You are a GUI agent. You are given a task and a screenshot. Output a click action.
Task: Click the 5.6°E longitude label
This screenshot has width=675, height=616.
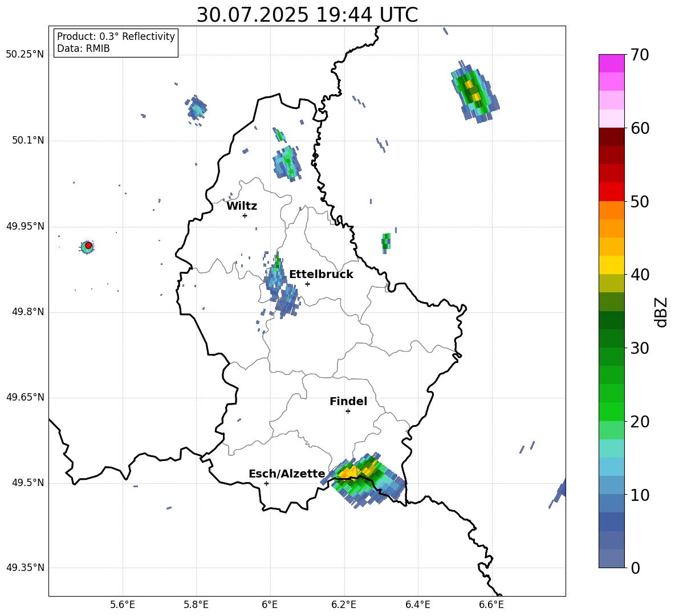[123, 605]
